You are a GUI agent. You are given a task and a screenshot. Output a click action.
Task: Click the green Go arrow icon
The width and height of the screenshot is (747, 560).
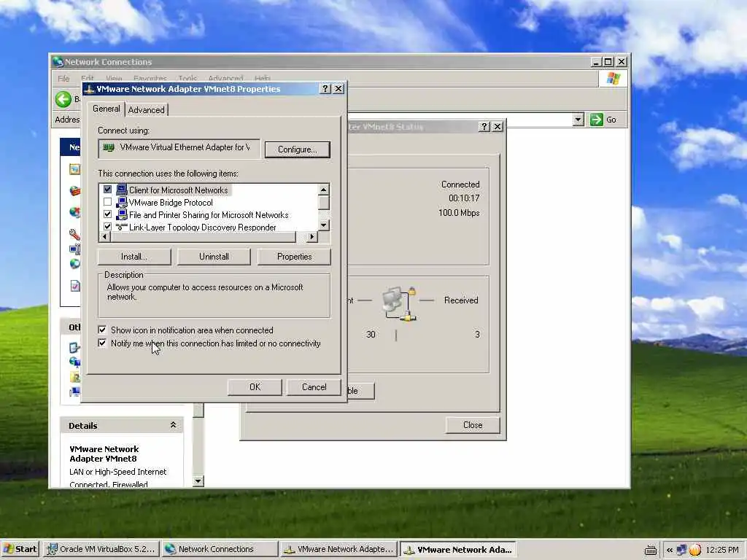pyautogui.click(x=597, y=120)
